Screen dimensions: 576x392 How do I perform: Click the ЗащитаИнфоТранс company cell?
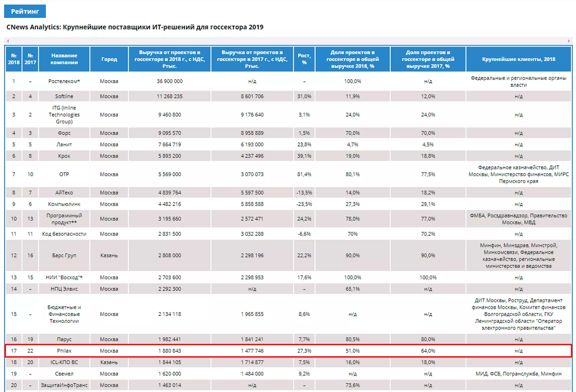pyautogui.click(x=64, y=385)
